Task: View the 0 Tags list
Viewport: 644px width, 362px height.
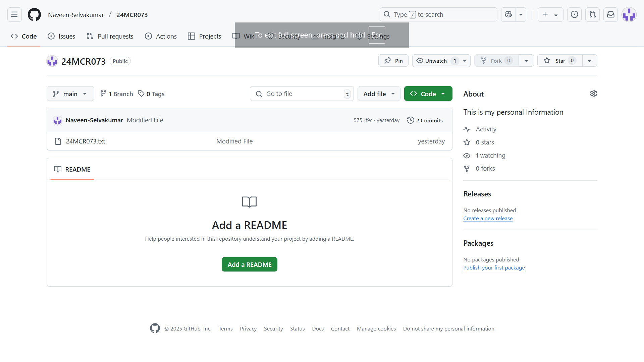Action: click(x=151, y=94)
